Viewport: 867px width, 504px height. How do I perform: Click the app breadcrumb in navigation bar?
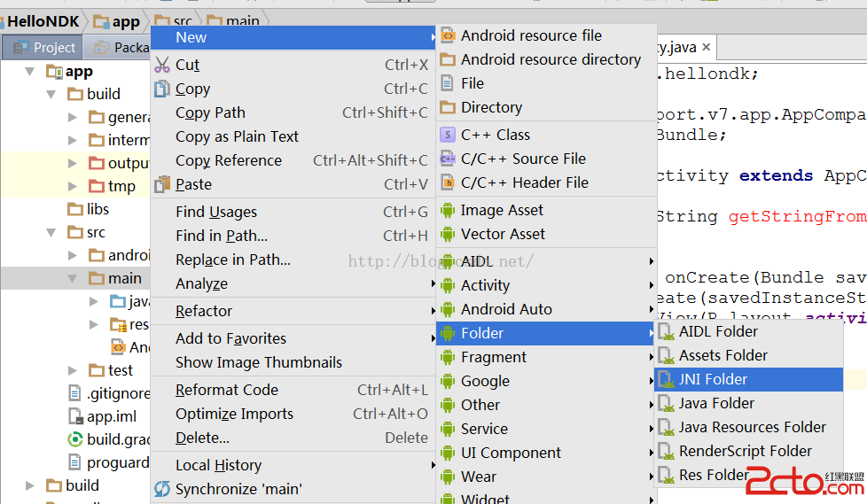pos(118,21)
